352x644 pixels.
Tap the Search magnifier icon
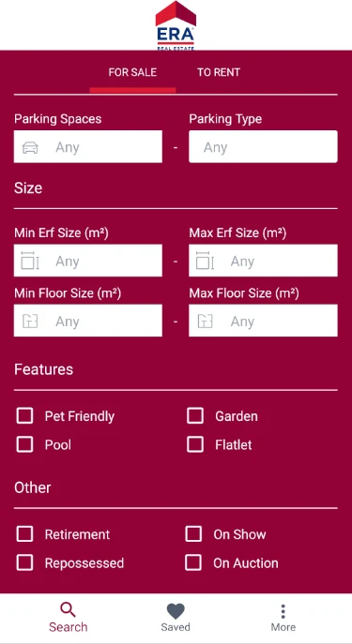coord(68,610)
